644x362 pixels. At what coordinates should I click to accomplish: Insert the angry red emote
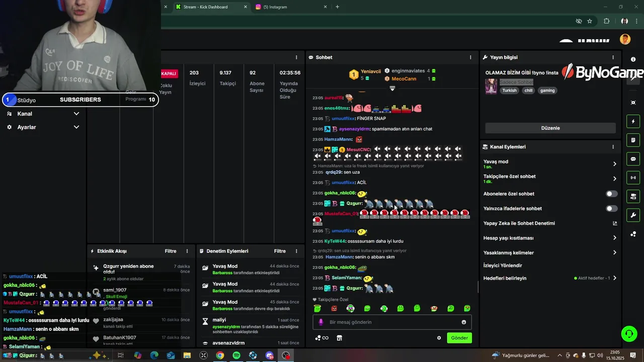point(334,308)
